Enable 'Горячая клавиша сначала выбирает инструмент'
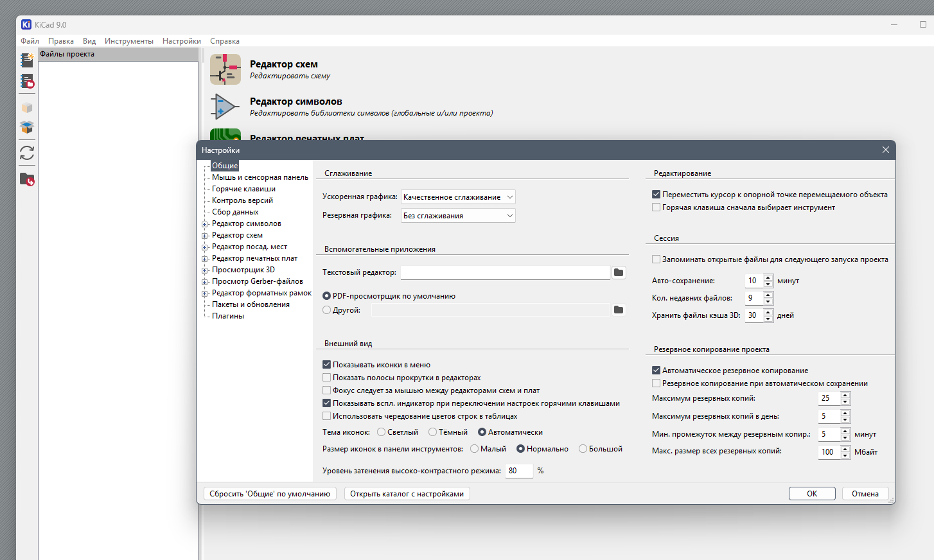 (x=656, y=207)
